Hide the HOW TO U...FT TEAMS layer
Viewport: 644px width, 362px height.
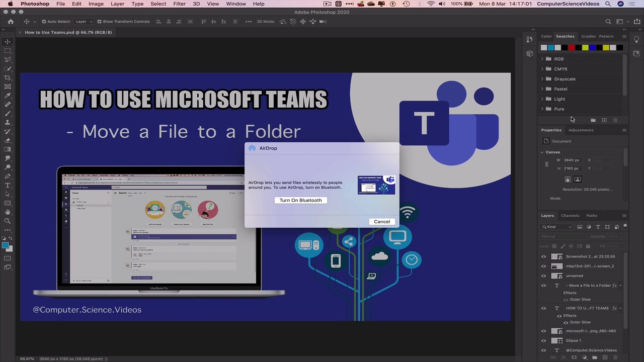543,308
